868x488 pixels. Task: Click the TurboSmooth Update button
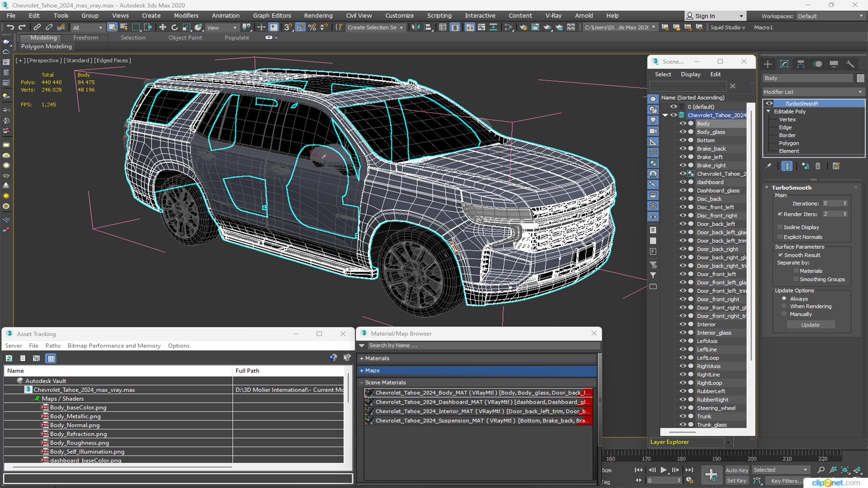(x=811, y=325)
